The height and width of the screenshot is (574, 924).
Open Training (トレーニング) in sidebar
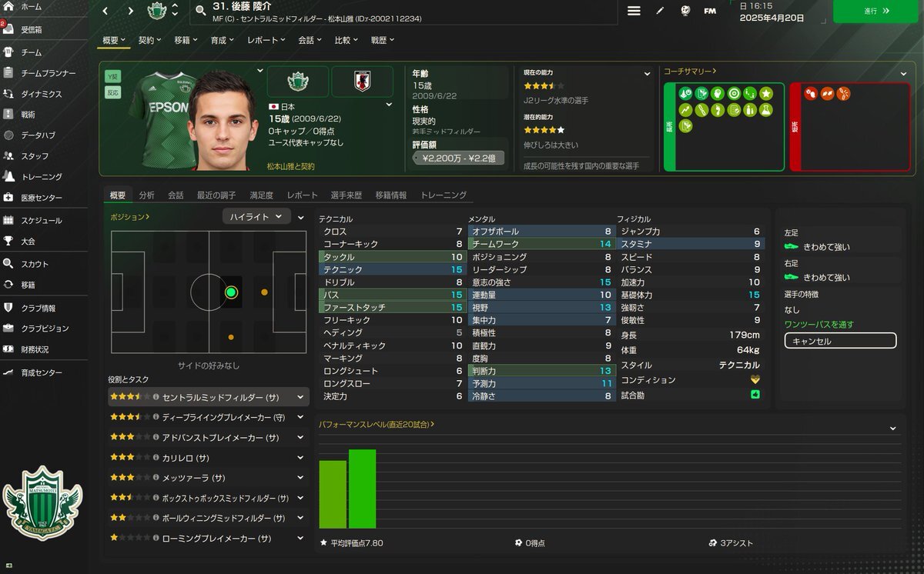42,177
